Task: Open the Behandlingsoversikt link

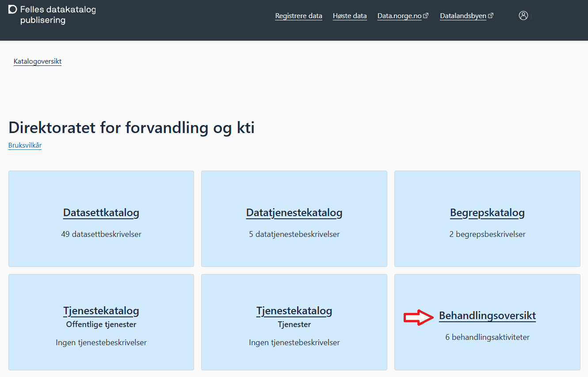Action: pos(487,316)
